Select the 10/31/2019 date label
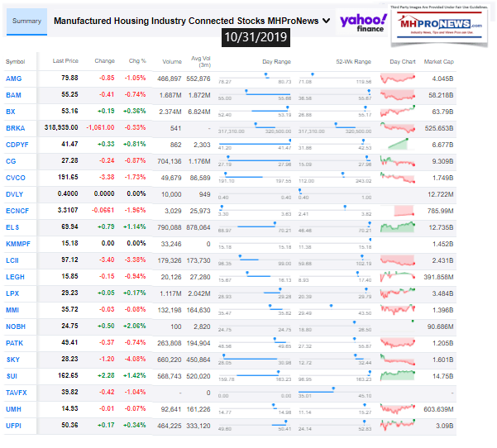Image resolution: width=497 pixels, height=448 pixels. click(256, 37)
